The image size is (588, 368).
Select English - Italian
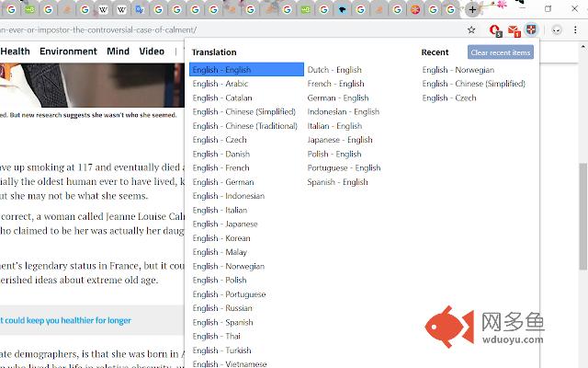[220, 210]
